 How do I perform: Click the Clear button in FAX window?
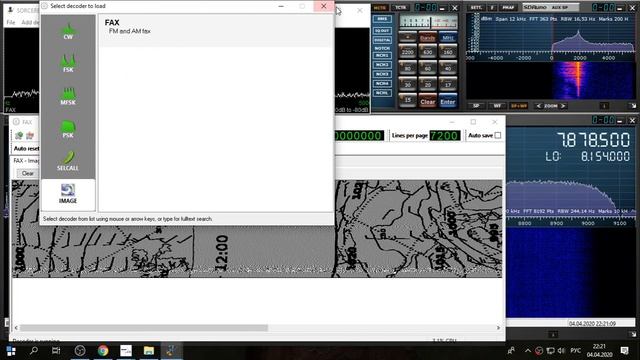click(28, 173)
